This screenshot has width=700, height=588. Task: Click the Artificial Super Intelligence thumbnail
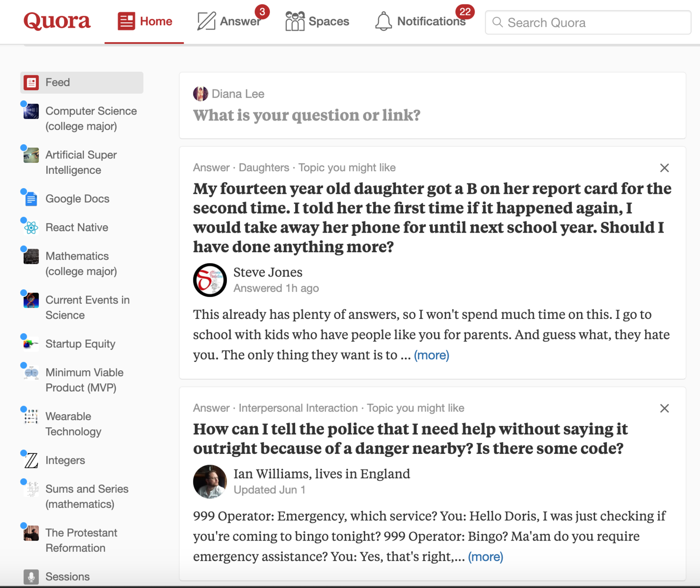pyautogui.click(x=31, y=155)
